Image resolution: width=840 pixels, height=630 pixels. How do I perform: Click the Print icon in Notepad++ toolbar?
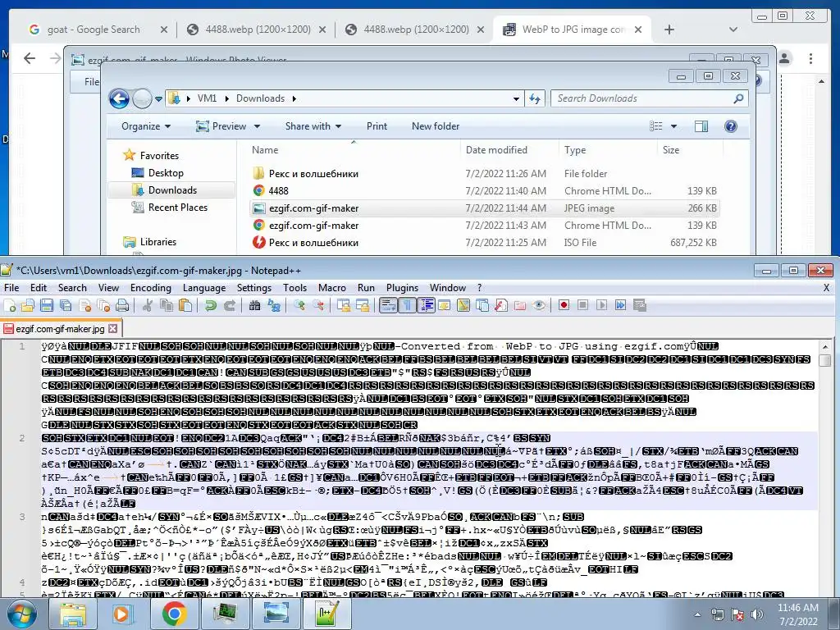pyautogui.click(x=122, y=305)
